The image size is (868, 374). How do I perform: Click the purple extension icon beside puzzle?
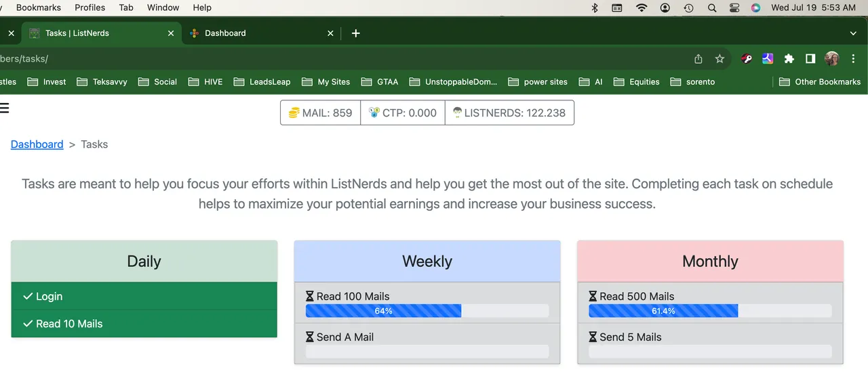pos(768,59)
